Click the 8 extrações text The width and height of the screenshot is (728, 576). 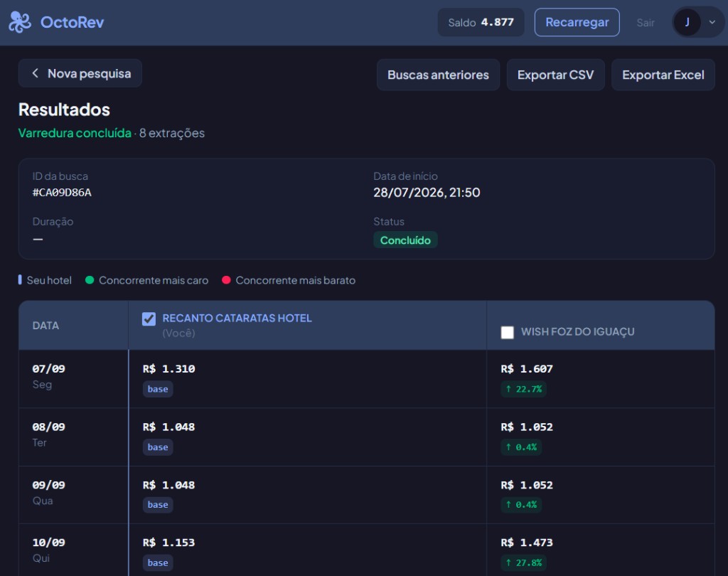(x=172, y=133)
